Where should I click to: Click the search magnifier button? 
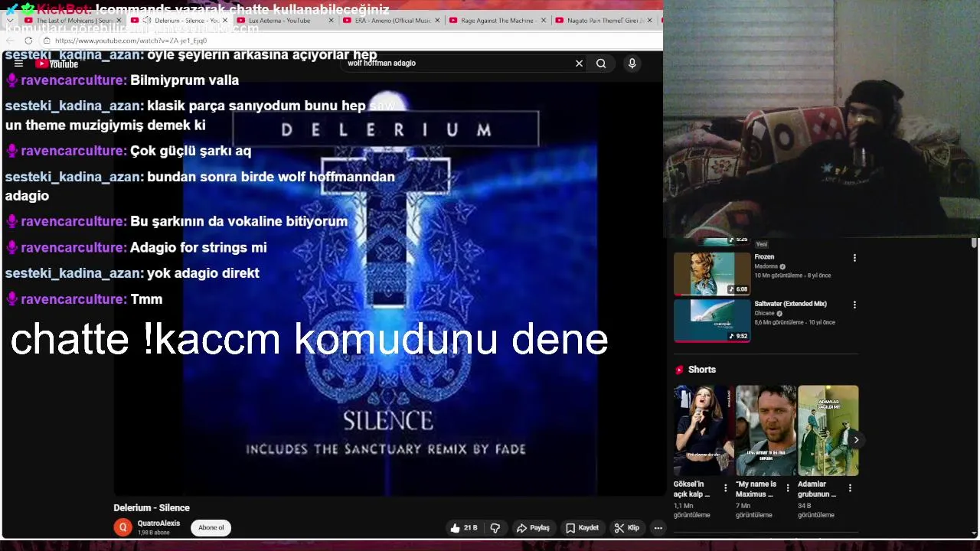point(601,64)
